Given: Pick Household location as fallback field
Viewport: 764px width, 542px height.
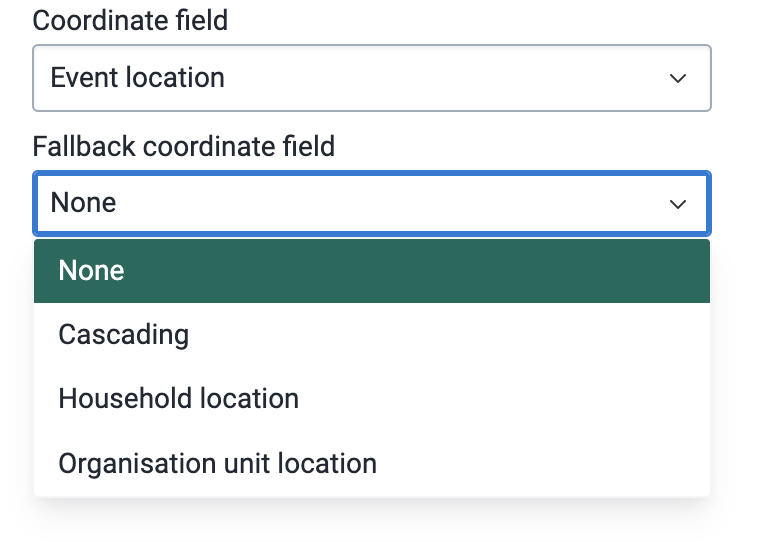Looking at the screenshot, I should 372,399.
